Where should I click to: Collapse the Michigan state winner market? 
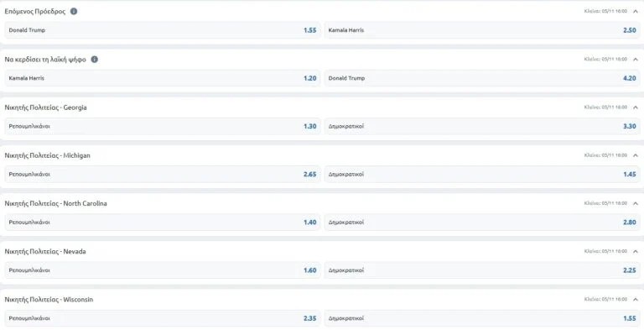(636, 155)
